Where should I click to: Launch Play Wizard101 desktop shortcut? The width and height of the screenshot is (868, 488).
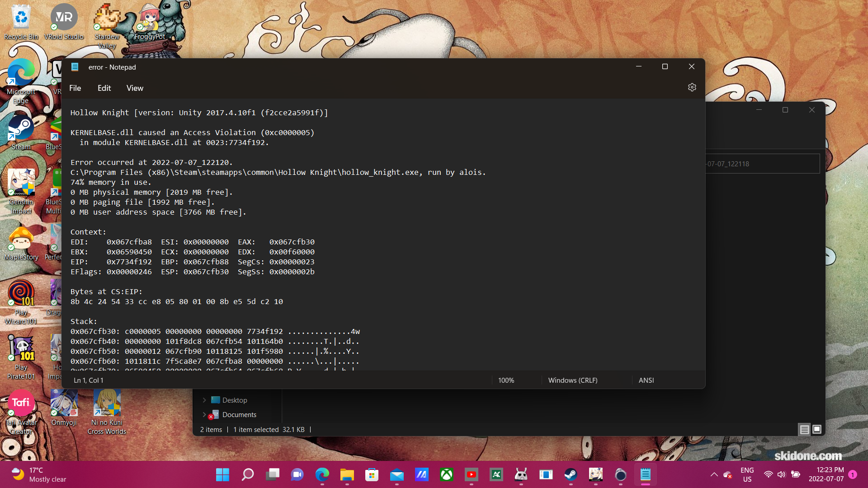coord(21,302)
